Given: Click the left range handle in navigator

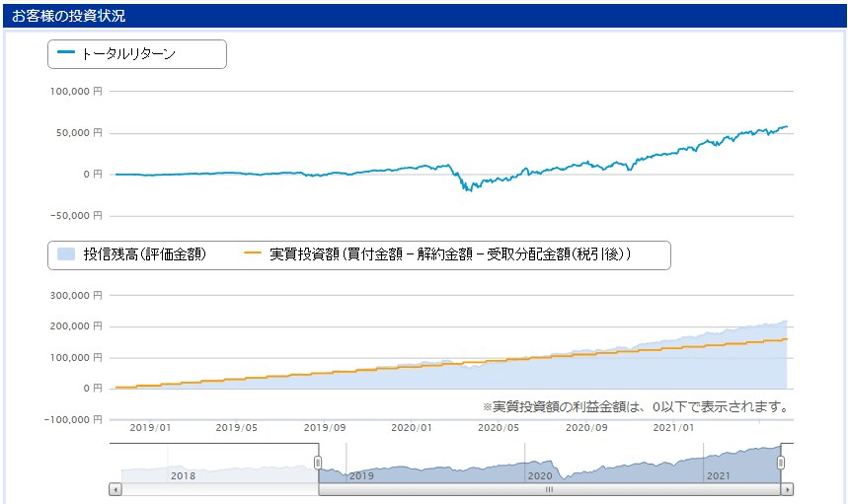Looking at the screenshot, I should pyautogui.click(x=318, y=463).
